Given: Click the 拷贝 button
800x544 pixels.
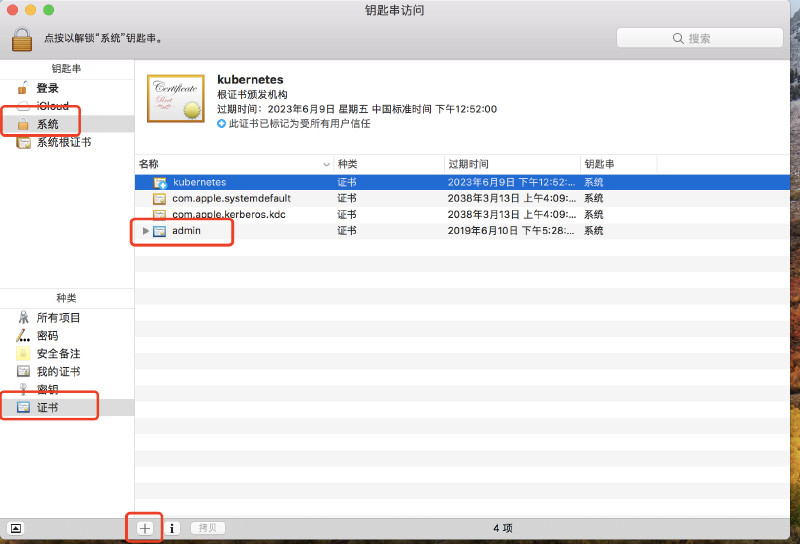Looking at the screenshot, I should (x=208, y=528).
